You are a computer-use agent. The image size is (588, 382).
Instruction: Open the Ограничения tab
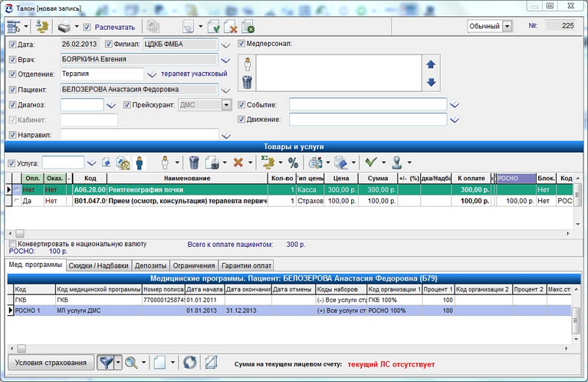(194, 265)
